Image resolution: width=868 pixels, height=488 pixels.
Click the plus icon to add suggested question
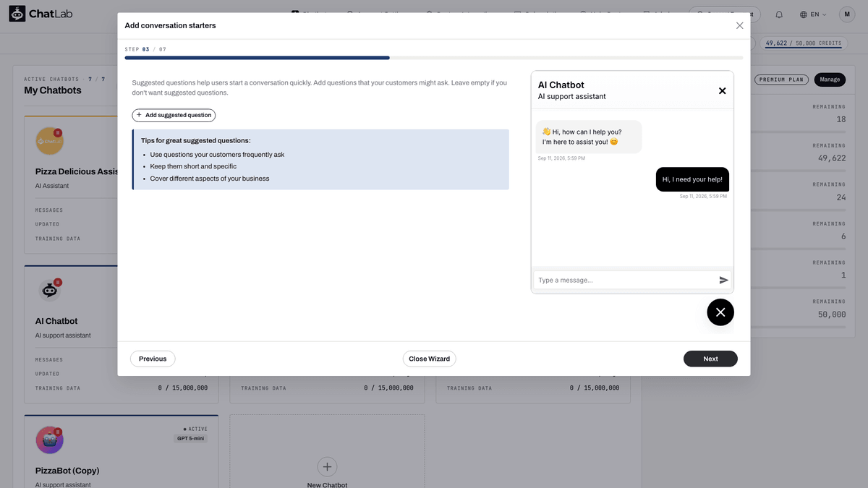pyautogui.click(x=139, y=115)
